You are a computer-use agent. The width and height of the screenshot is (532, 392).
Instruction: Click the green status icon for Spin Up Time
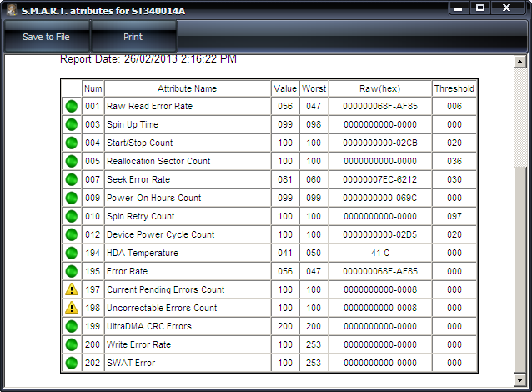(x=72, y=124)
